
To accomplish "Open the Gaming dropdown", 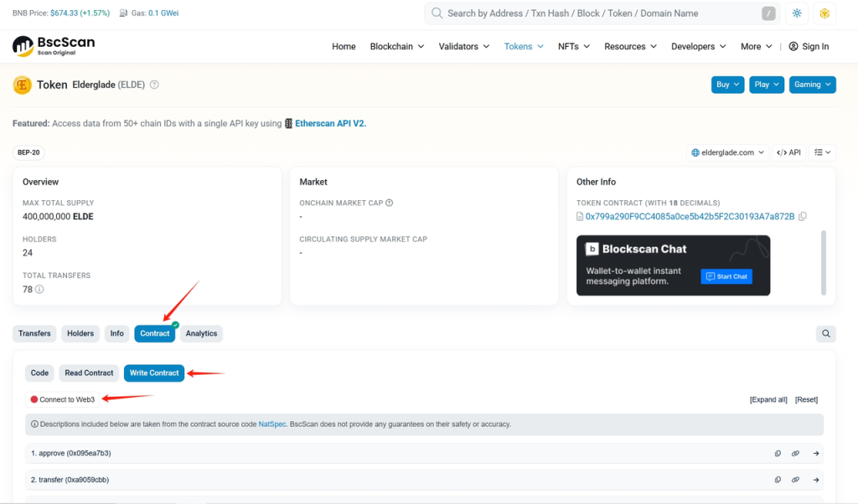I will pos(812,85).
